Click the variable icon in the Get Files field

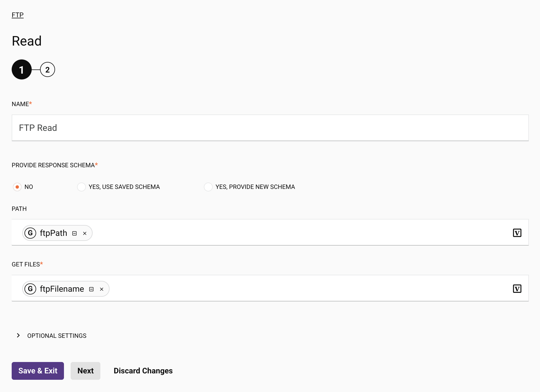click(517, 289)
